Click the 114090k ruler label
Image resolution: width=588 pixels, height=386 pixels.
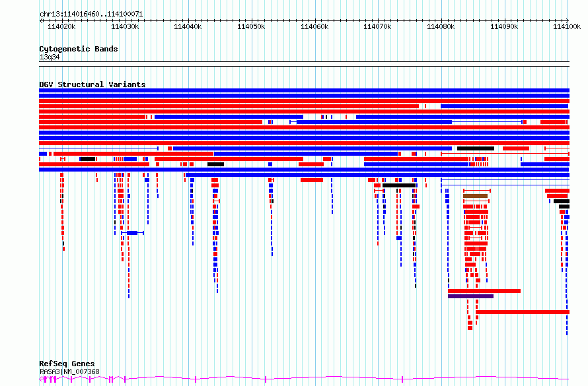pos(504,27)
